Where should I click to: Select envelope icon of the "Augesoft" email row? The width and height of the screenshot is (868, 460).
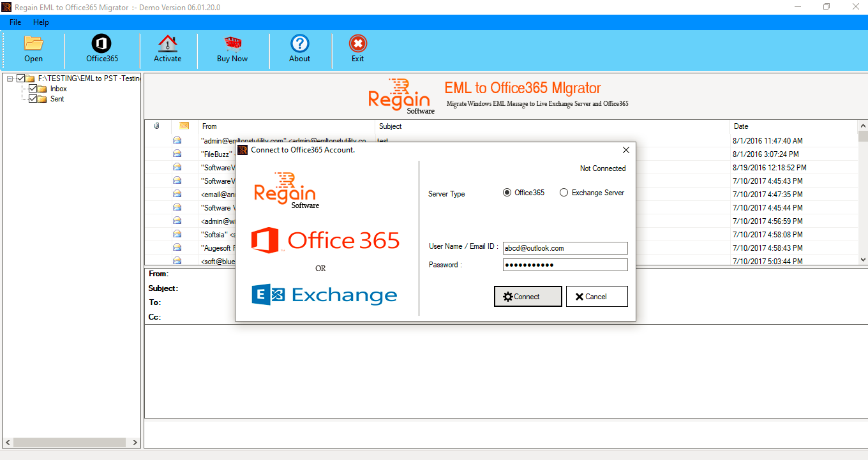[177, 248]
